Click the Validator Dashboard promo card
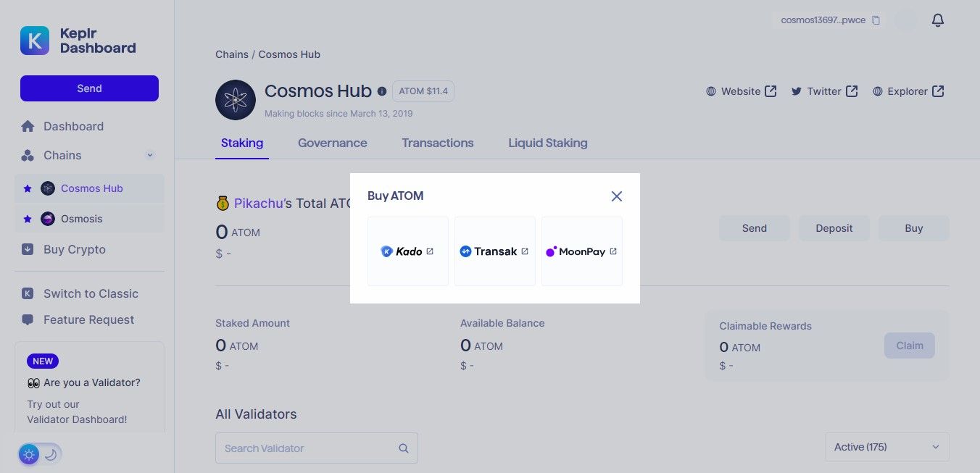 [89, 388]
